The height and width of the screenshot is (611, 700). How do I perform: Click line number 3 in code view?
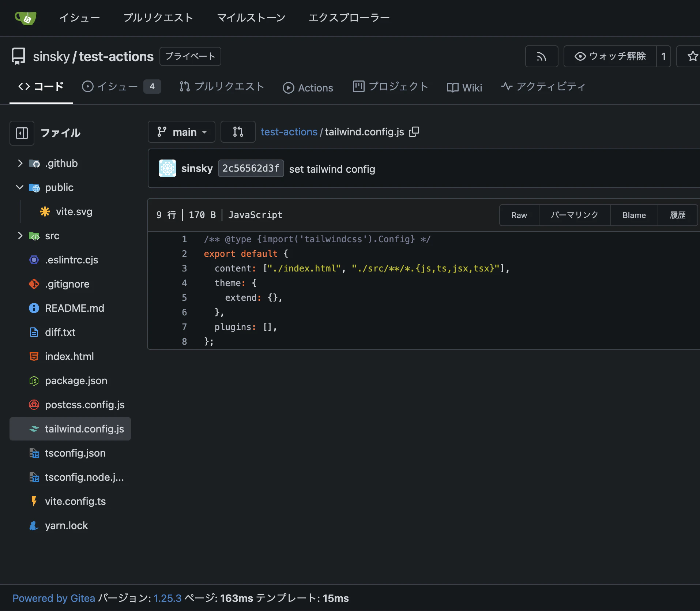(x=184, y=268)
